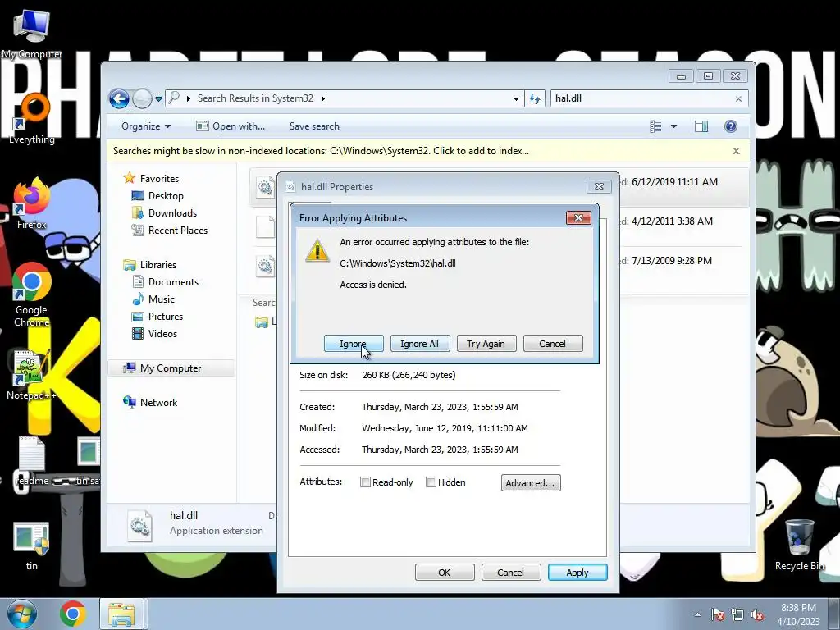The image size is (840, 630).
Task: Refresh the search results in Explorer
Action: tap(535, 98)
